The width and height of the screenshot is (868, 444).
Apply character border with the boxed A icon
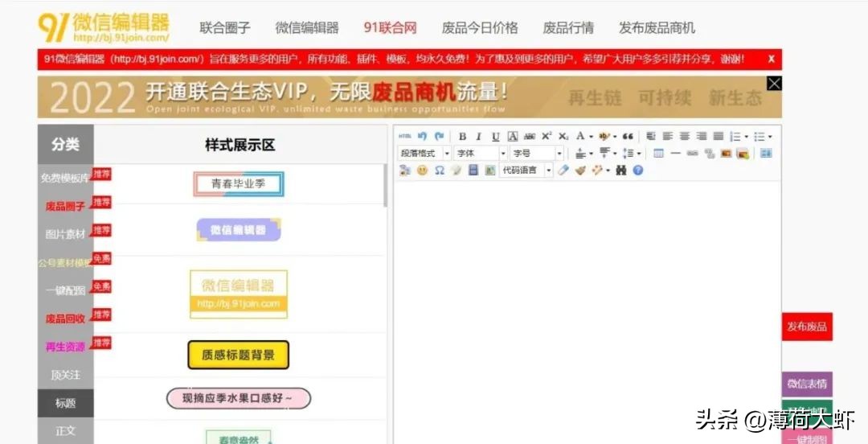click(x=513, y=137)
